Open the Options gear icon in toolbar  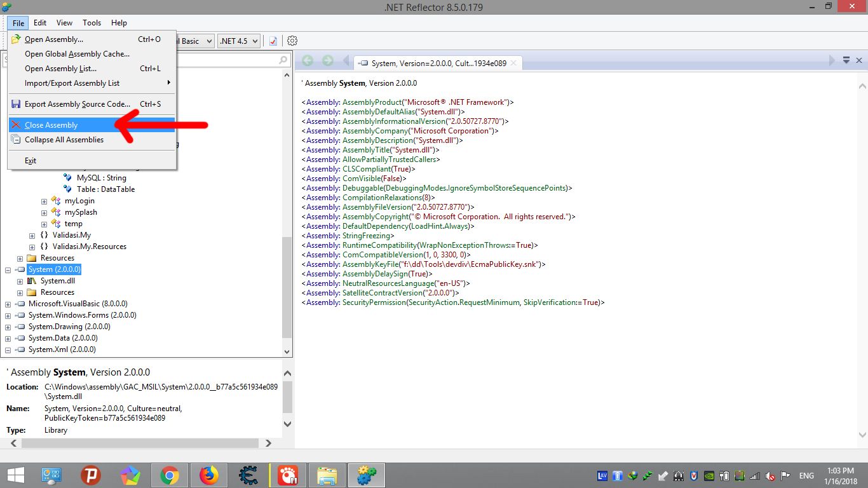(292, 41)
